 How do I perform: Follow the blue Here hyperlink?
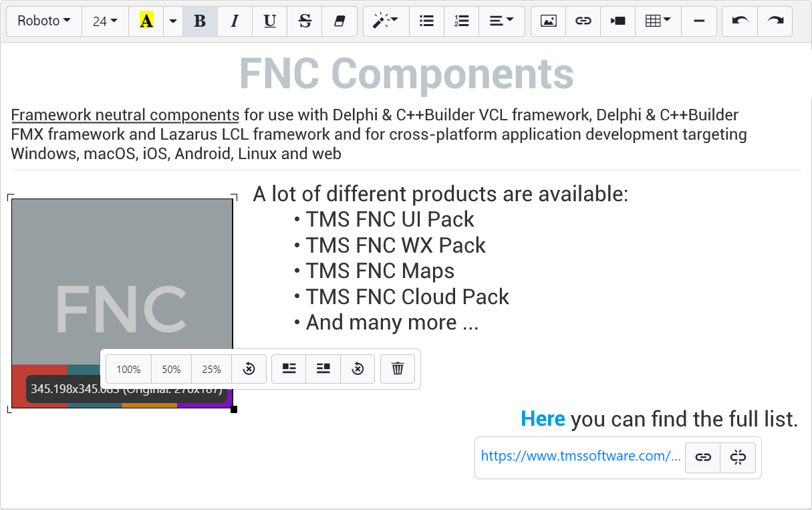[x=543, y=419]
